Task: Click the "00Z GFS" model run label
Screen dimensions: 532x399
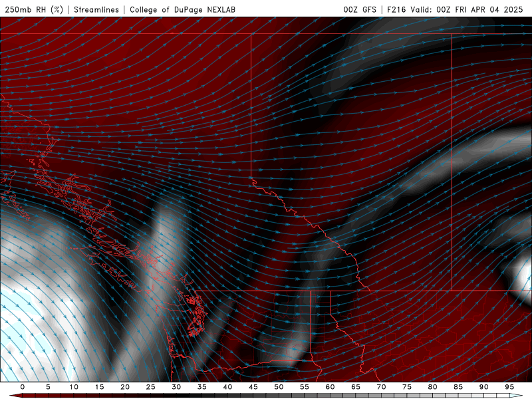Action: point(360,9)
